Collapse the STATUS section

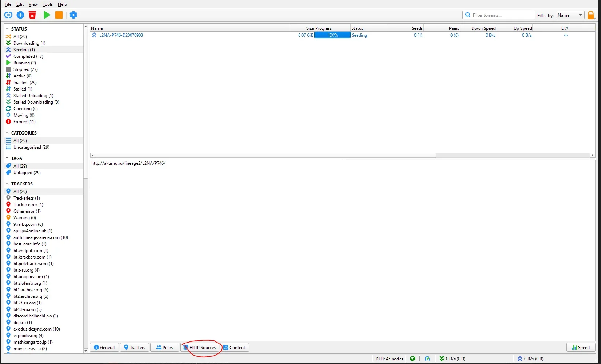pyautogui.click(x=7, y=29)
